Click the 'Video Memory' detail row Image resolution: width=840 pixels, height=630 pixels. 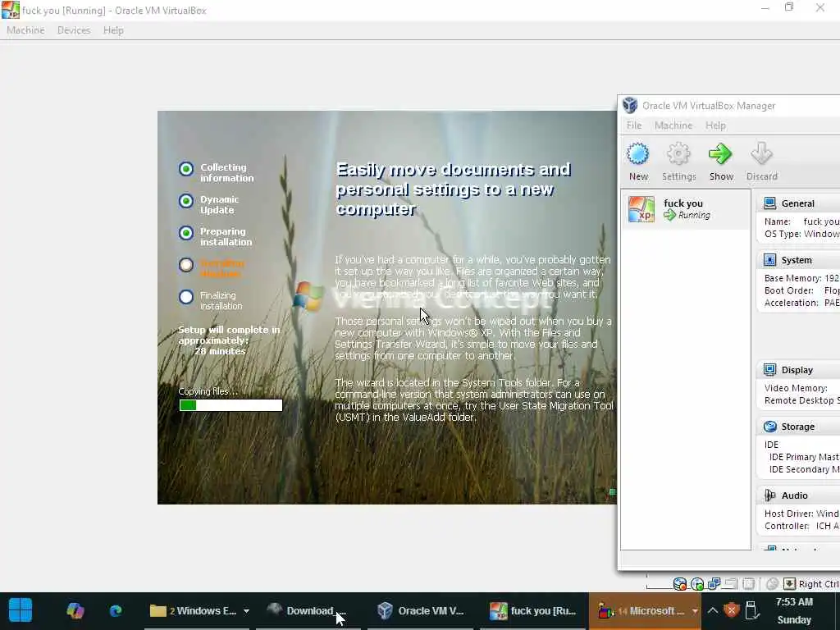tap(796, 388)
